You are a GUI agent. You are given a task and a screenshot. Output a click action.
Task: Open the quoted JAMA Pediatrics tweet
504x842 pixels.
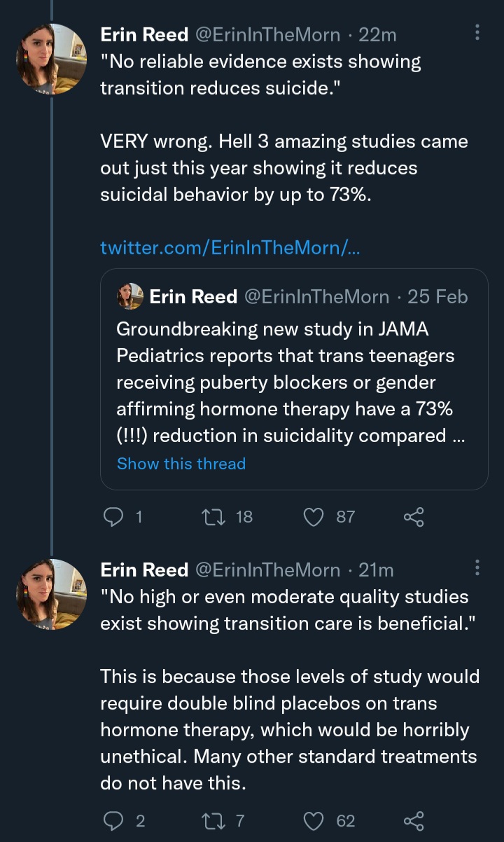click(290, 382)
